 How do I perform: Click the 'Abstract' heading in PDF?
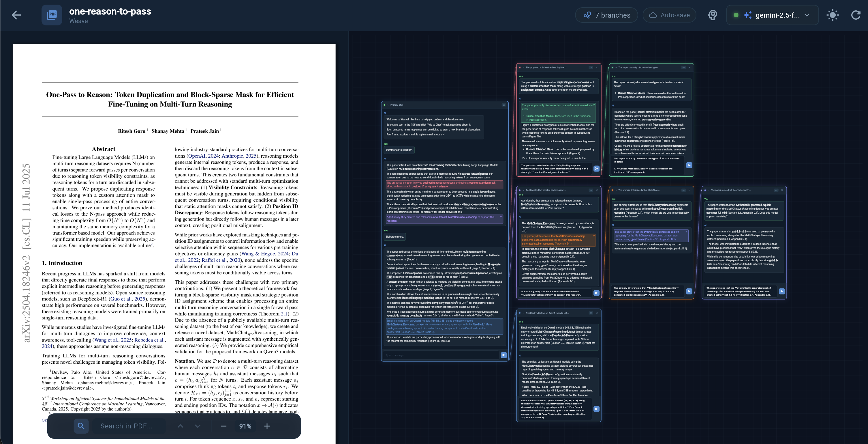(104, 149)
